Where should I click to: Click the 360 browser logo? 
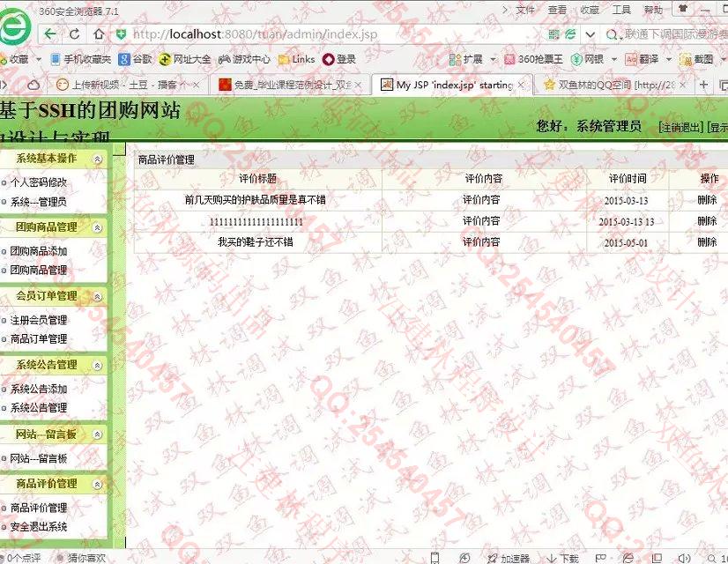15,26
